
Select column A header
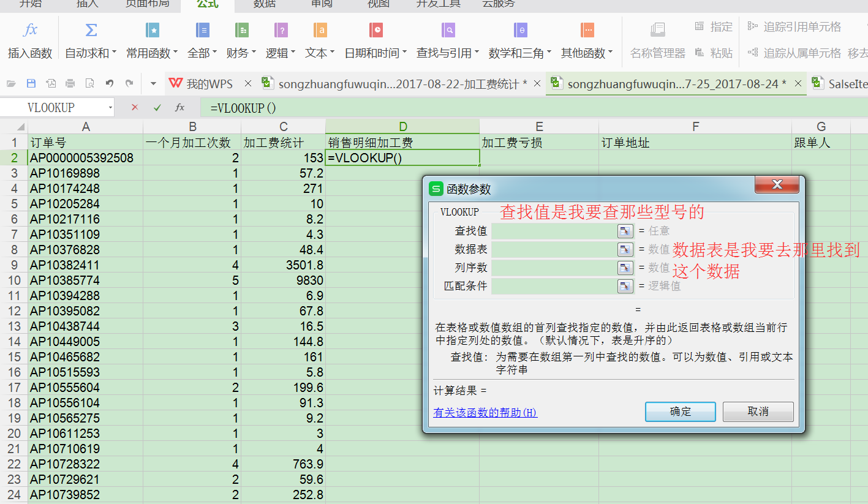click(86, 127)
